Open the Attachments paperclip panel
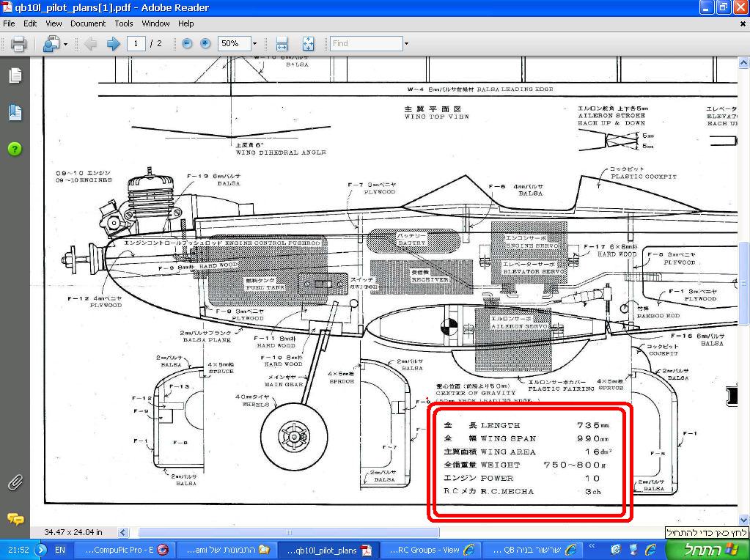750x560 pixels. pyautogui.click(x=15, y=482)
